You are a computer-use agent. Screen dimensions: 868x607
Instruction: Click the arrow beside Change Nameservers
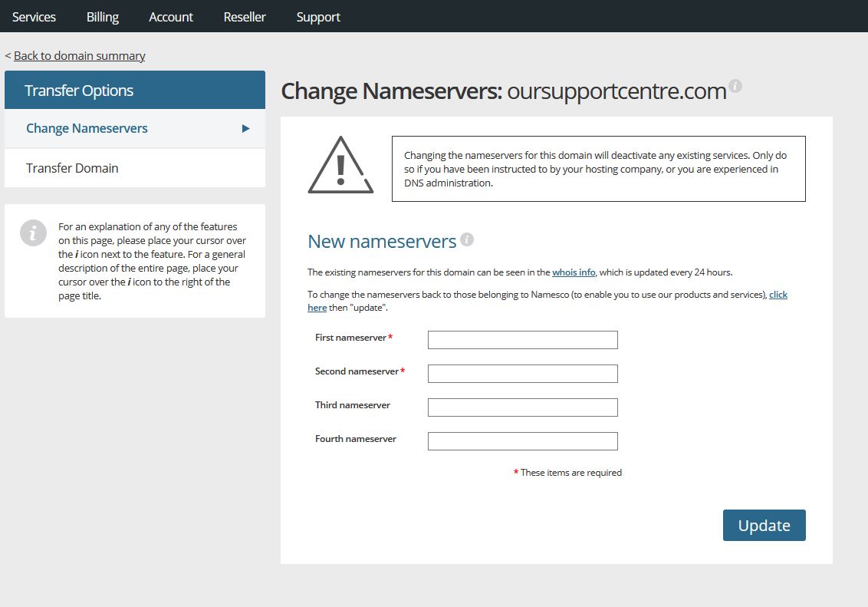point(246,128)
